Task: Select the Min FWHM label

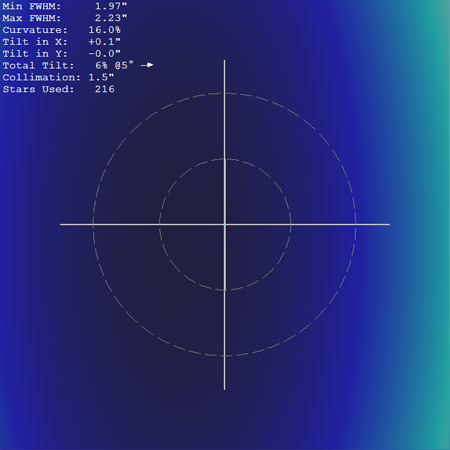Action: point(32,6)
